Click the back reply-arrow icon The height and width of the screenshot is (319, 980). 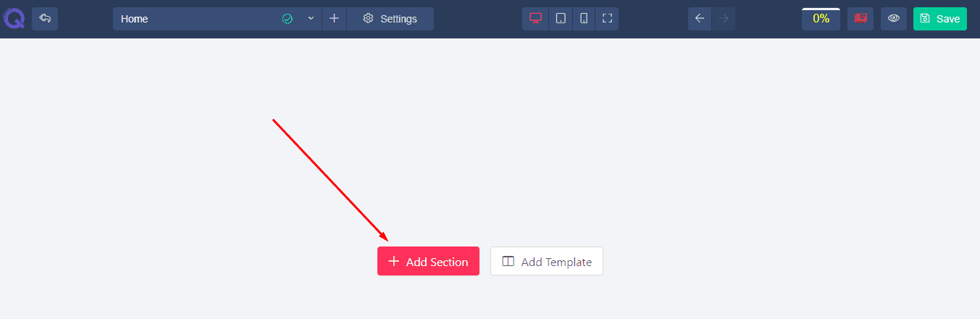coord(45,18)
